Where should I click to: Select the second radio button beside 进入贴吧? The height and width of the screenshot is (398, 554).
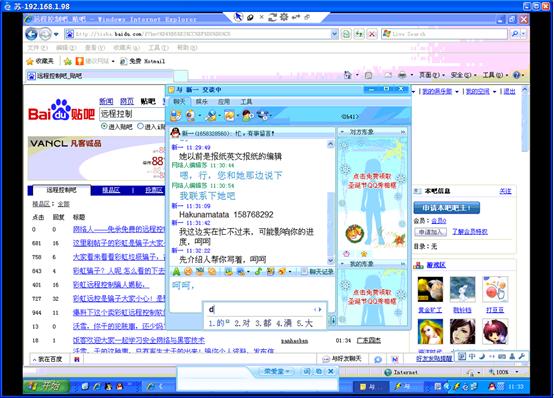coord(140,126)
